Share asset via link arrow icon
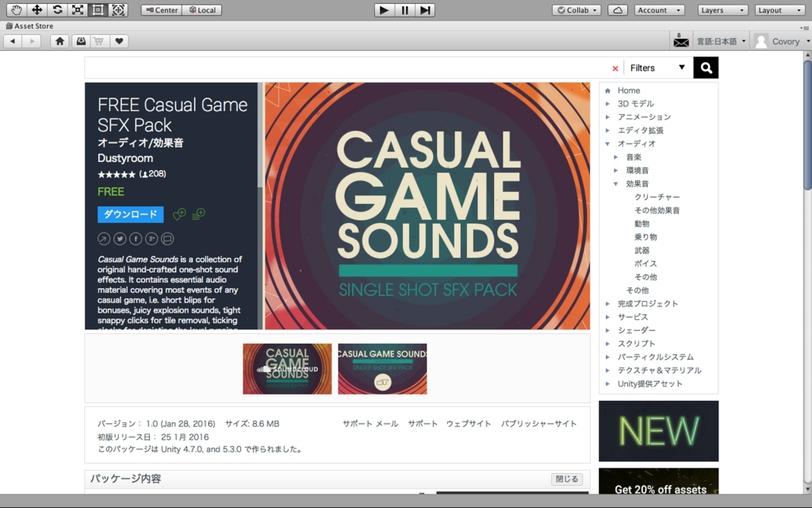This screenshot has width=812, height=508. (104, 238)
